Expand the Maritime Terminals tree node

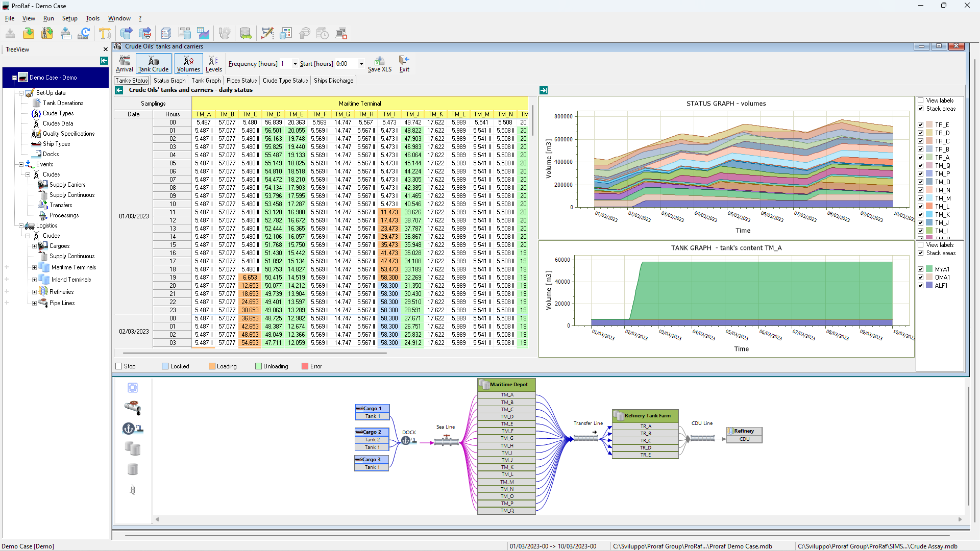34,267
